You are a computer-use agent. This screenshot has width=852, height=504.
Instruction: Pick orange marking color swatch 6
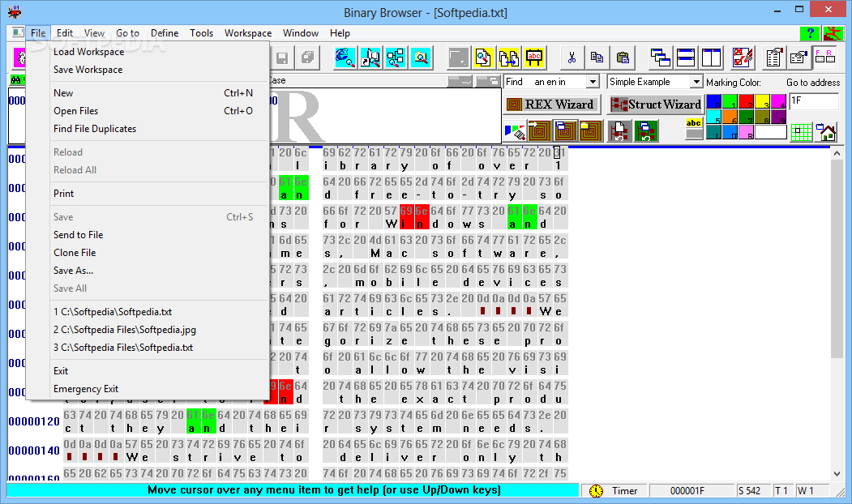tap(730, 117)
